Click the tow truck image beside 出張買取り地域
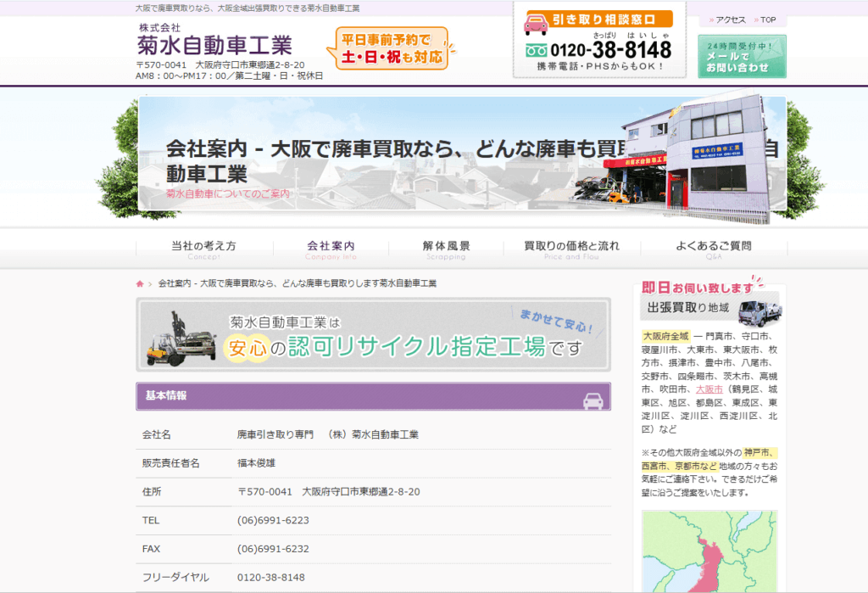The image size is (868, 593). [759, 311]
